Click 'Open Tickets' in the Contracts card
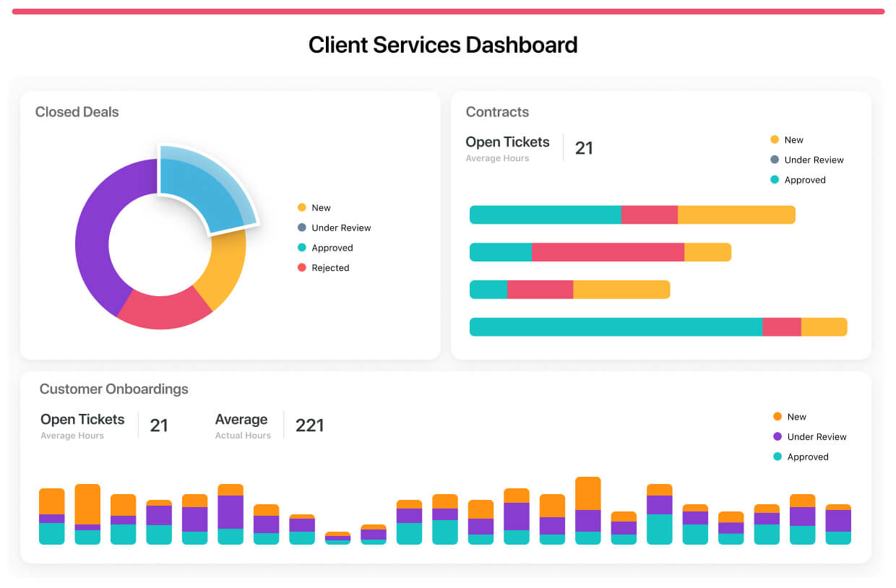 tap(507, 142)
